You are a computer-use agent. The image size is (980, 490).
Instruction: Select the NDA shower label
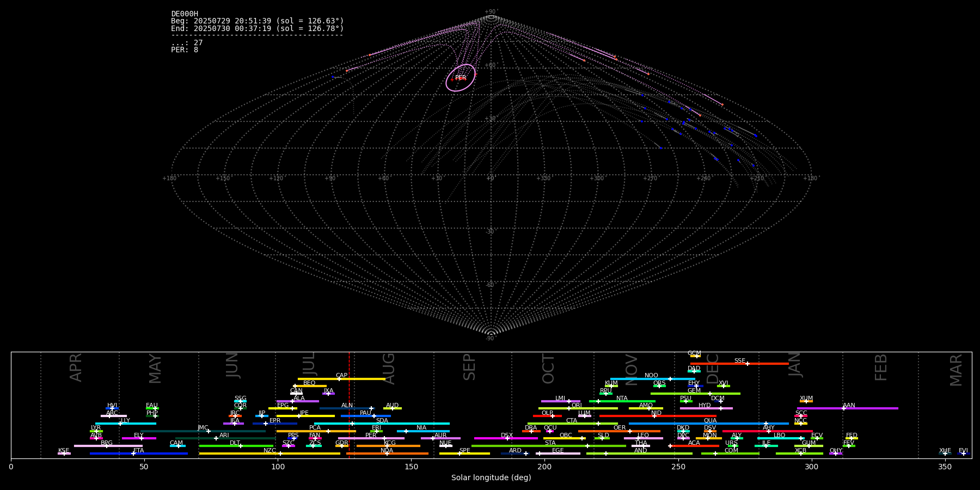point(387,451)
